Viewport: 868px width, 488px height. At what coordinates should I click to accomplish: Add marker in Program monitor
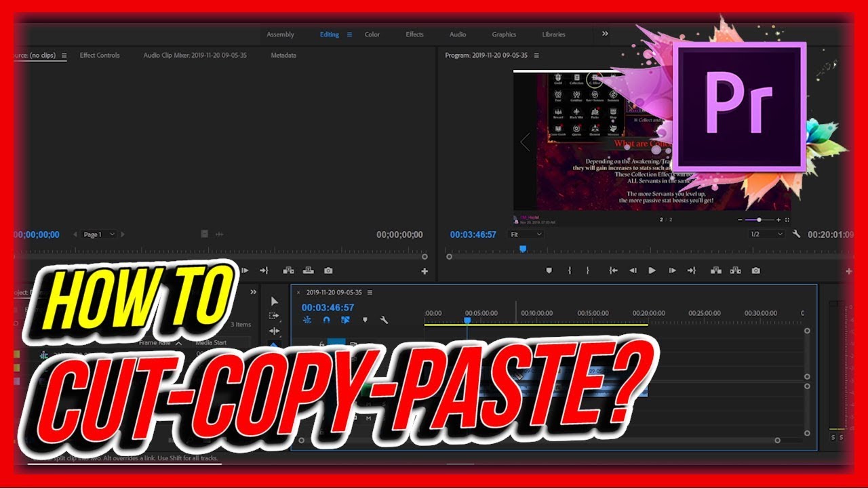coord(549,270)
